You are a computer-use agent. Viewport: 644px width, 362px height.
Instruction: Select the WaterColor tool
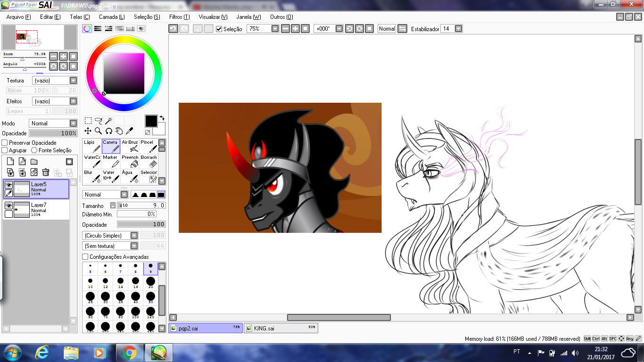tap(92, 161)
